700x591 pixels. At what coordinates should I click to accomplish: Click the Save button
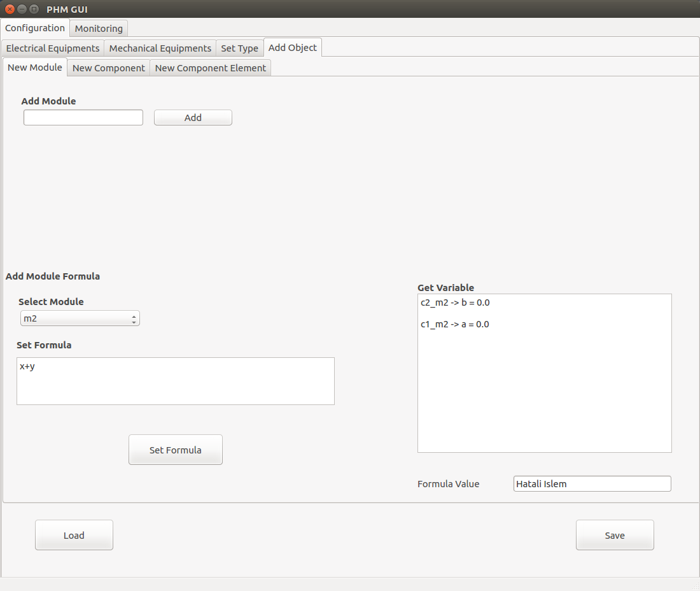(615, 535)
